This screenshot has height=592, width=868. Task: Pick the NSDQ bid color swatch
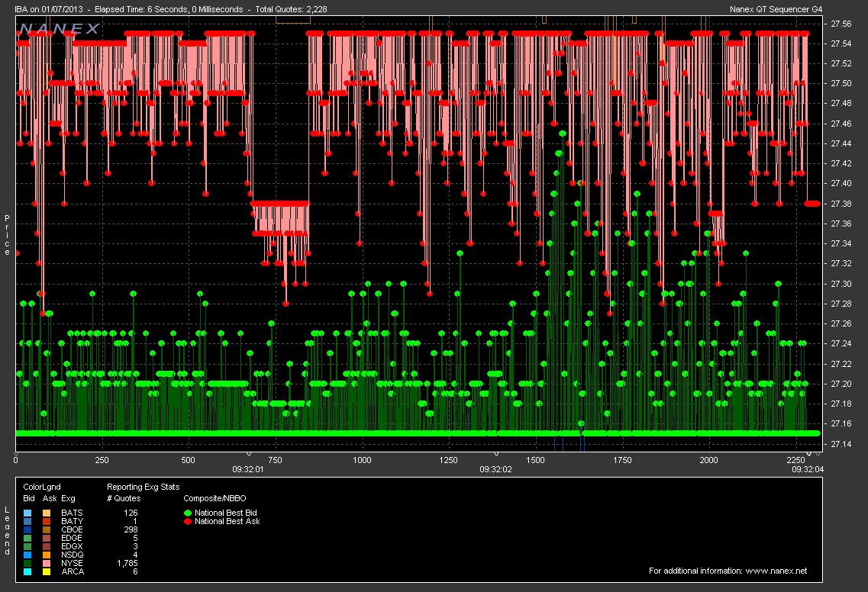point(27,555)
